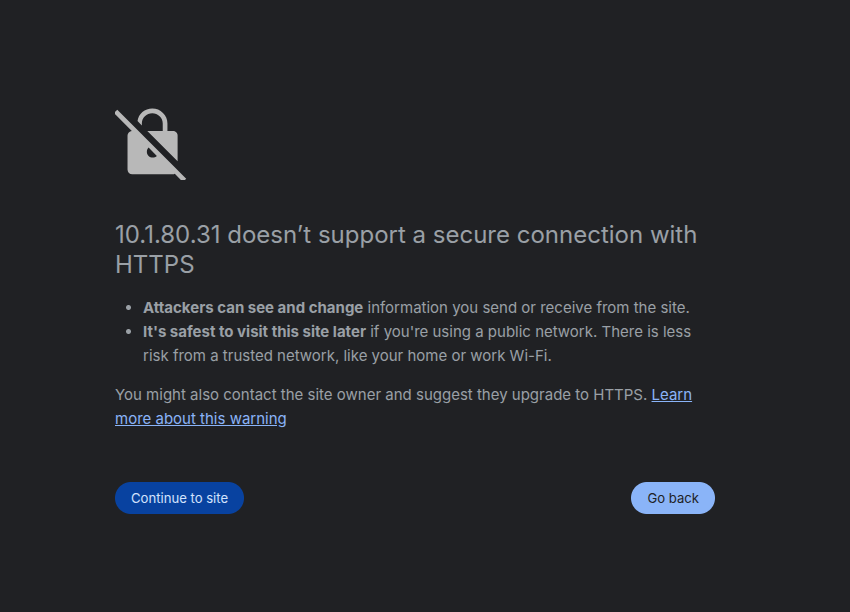The width and height of the screenshot is (850, 612).
Task: Return using the Go back button
Action: point(673,498)
